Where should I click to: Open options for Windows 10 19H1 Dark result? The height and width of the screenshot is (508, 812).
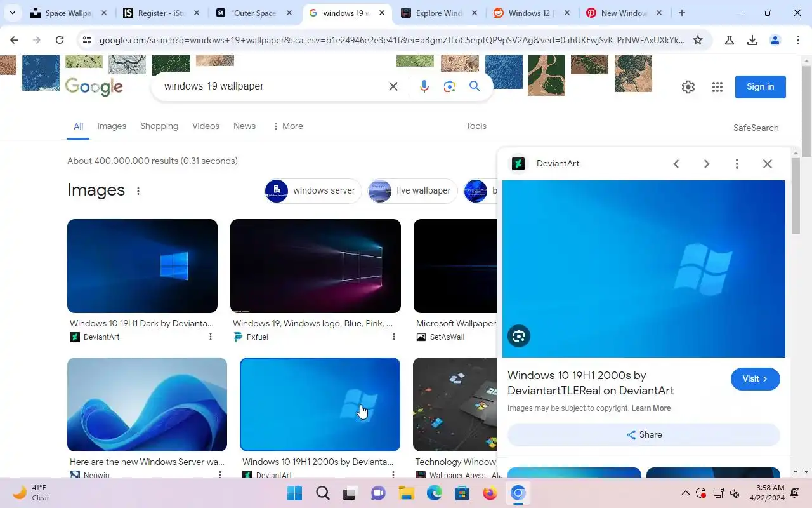tap(211, 337)
